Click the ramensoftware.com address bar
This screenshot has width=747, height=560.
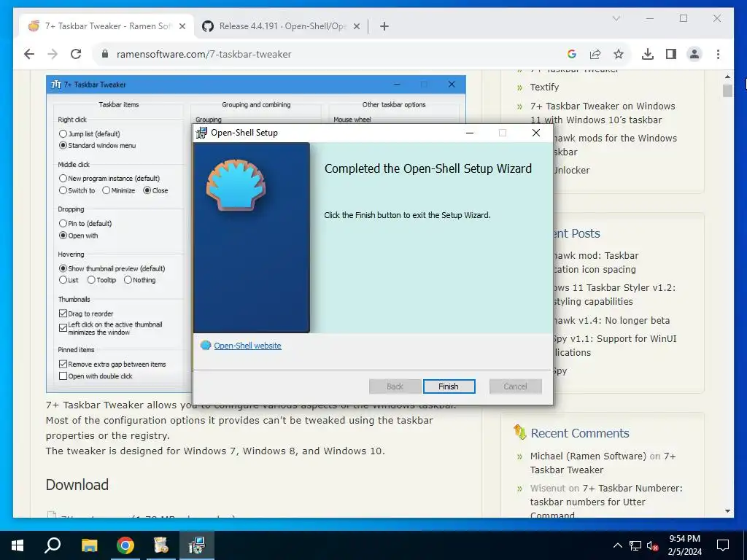333,54
